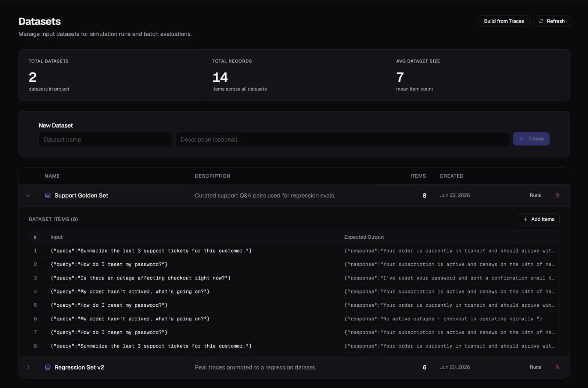Click item count 8 for Support Golden Set

(424, 195)
